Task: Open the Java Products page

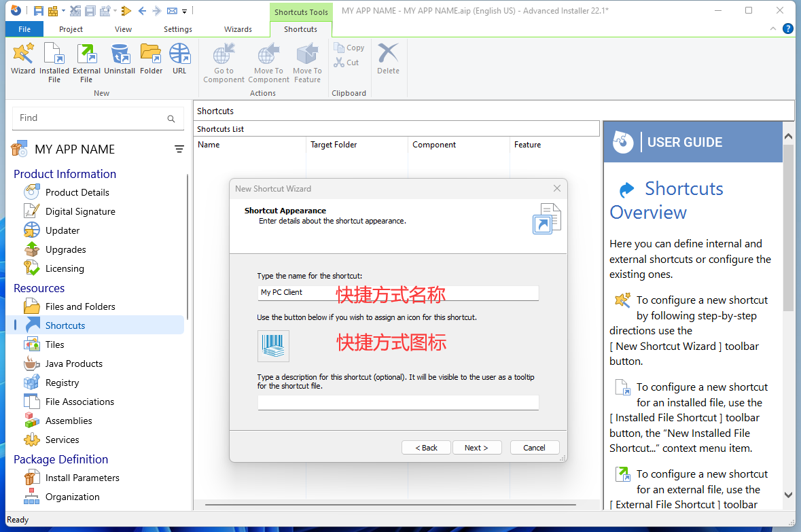Action: coord(73,363)
